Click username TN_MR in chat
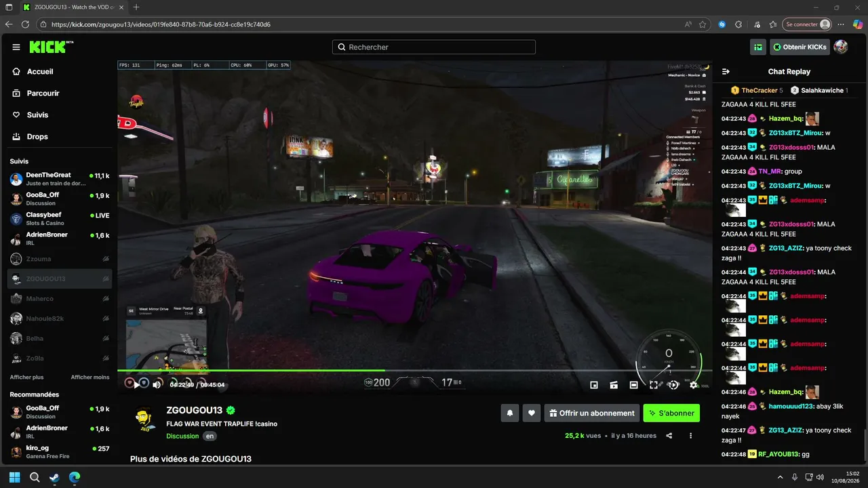 pyautogui.click(x=770, y=171)
